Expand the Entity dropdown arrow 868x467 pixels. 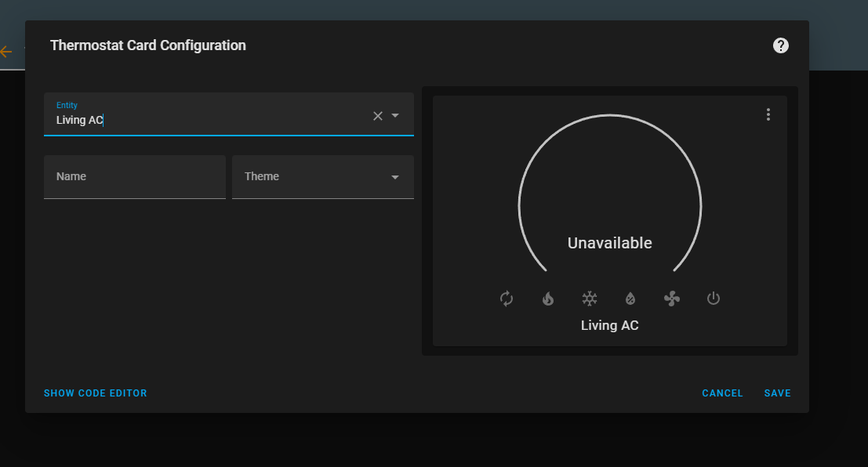[395, 116]
